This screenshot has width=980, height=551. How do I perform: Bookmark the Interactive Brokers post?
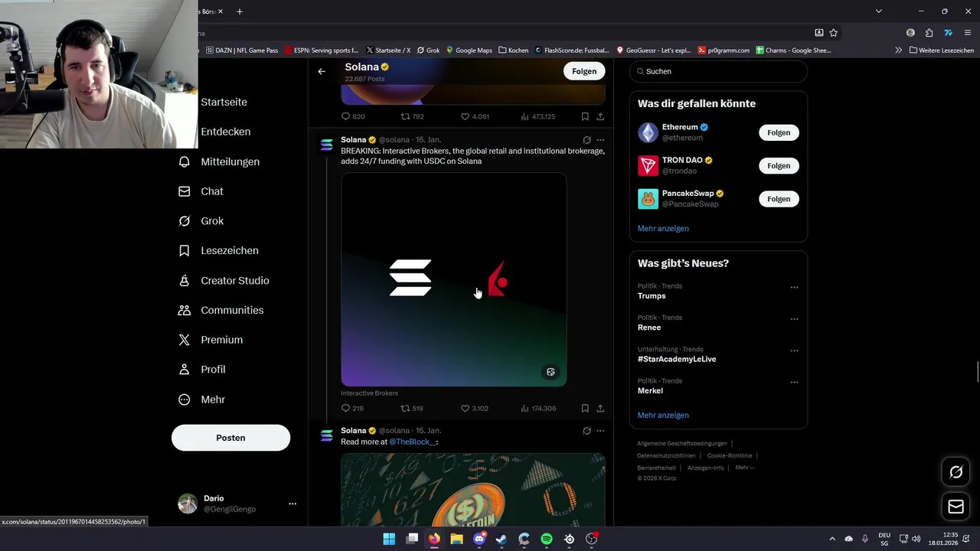(585, 408)
